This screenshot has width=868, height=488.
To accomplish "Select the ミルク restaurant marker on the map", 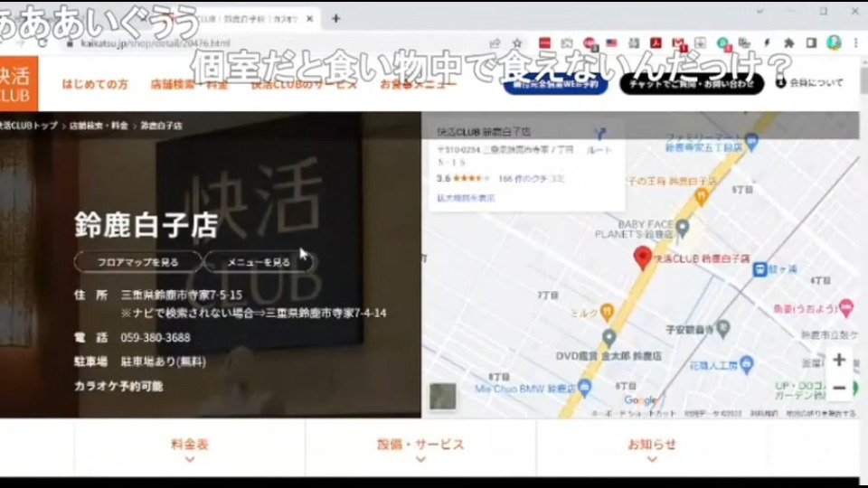I will (608, 312).
